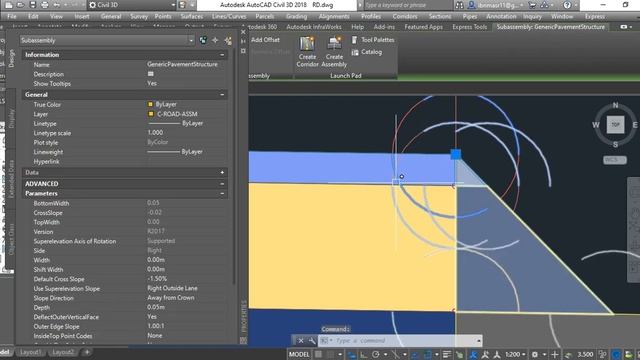Click the Outer Edge Slope 1.00:1 value
This screenshot has height=360, width=640.
(x=156, y=327)
